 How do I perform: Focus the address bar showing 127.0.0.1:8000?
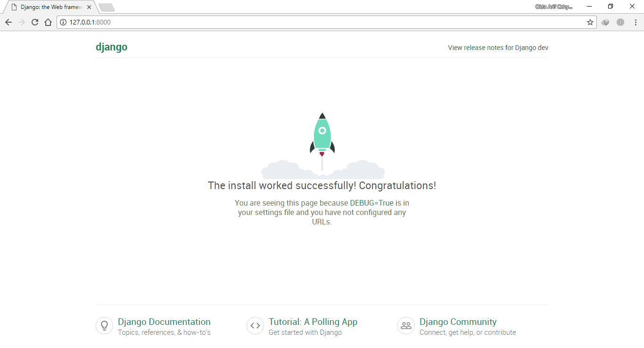(x=321, y=22)
